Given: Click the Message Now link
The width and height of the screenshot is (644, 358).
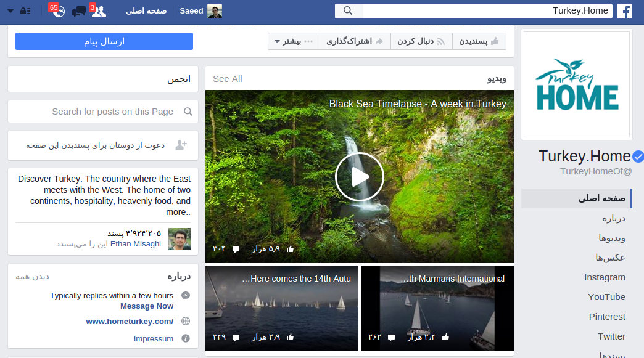Looking at the screenshot, I should pyautogui.click(x=147, y=306).
